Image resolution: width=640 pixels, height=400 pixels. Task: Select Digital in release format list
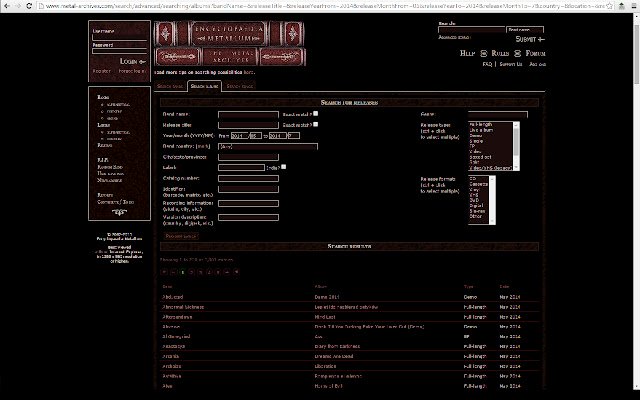476,205
